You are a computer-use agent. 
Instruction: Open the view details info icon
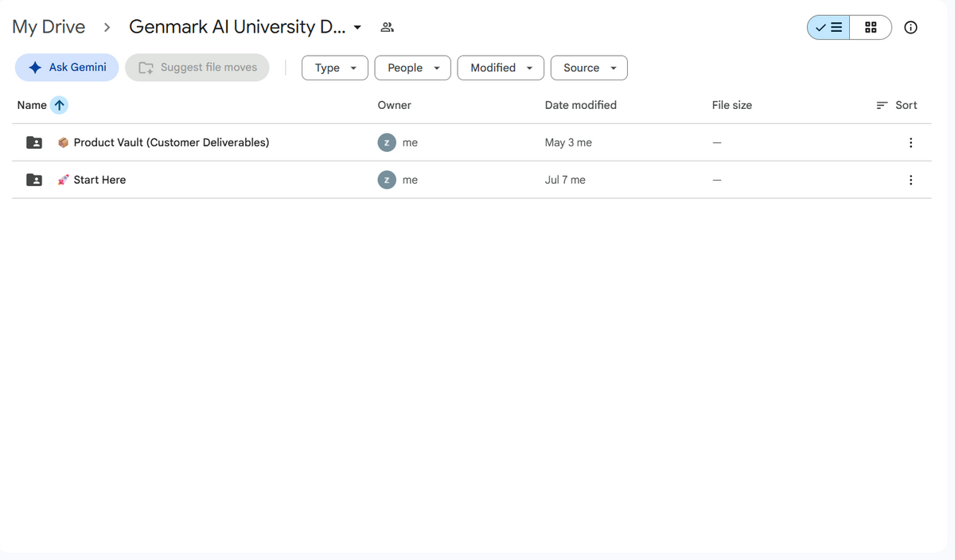click(x=911, y=27)
